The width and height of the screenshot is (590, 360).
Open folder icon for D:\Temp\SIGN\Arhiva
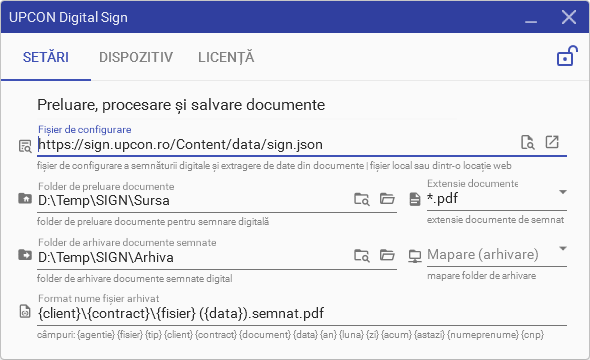point(387,255)
